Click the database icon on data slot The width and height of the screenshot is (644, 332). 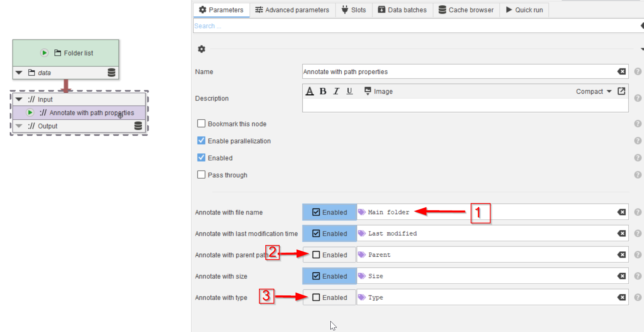[x=111, y=73]
